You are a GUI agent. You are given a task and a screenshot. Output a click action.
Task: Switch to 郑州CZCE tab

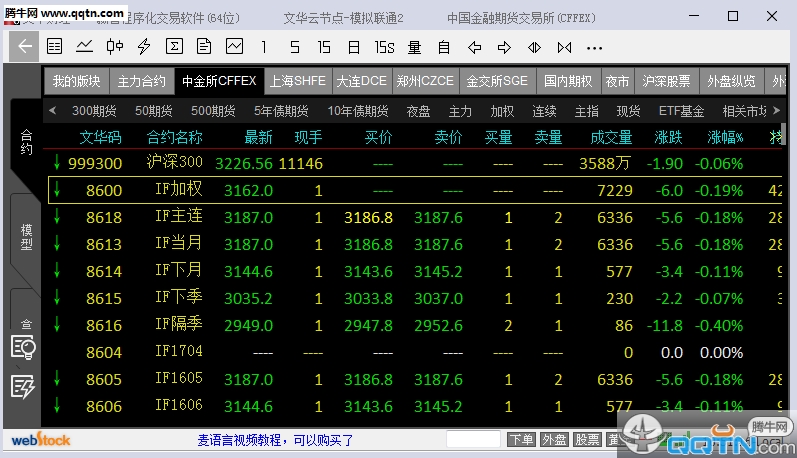[425, 81]
